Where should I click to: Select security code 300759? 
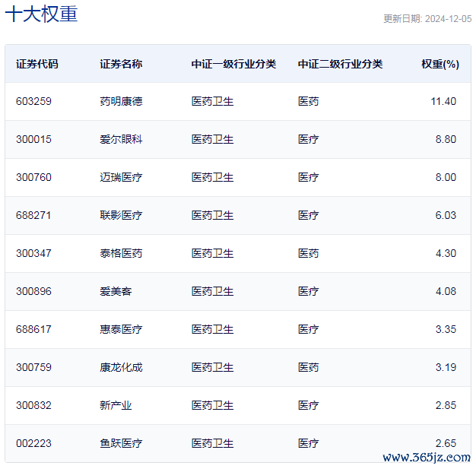click(x=33, y=367)
